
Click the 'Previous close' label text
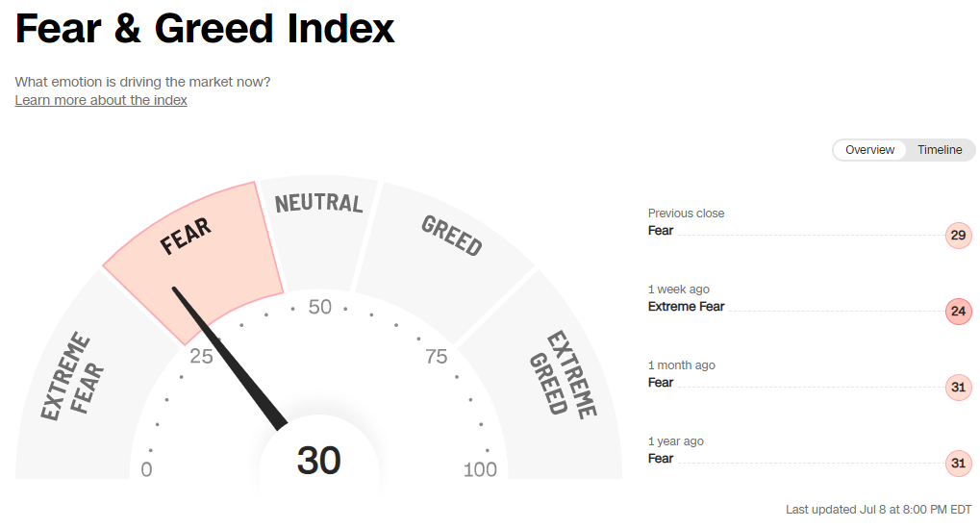[x=686, y=214]
